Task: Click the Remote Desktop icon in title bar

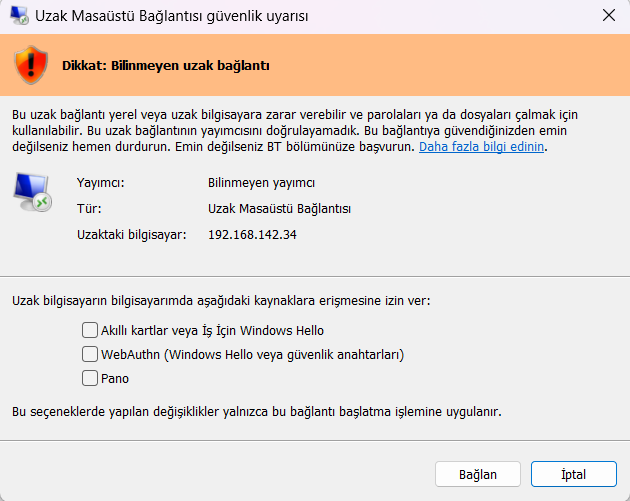Action: click(x=19, y=16)
